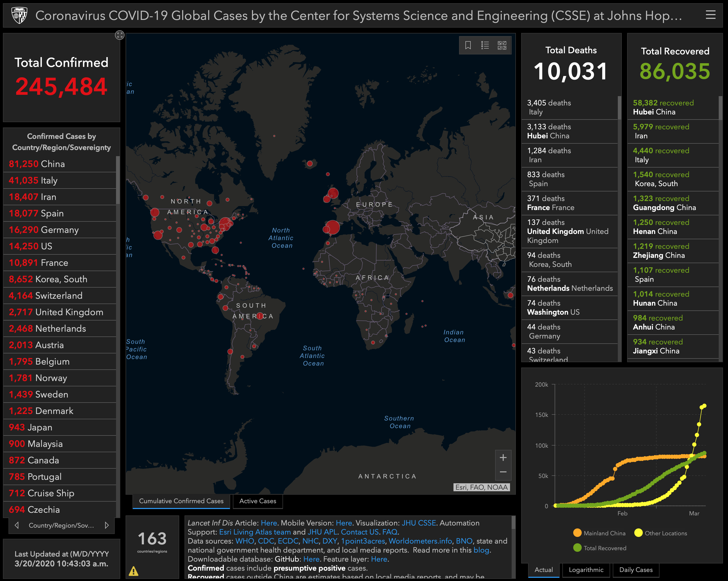
Task: Click 3,405 deaths Italy entry
Action: [570, 108]
